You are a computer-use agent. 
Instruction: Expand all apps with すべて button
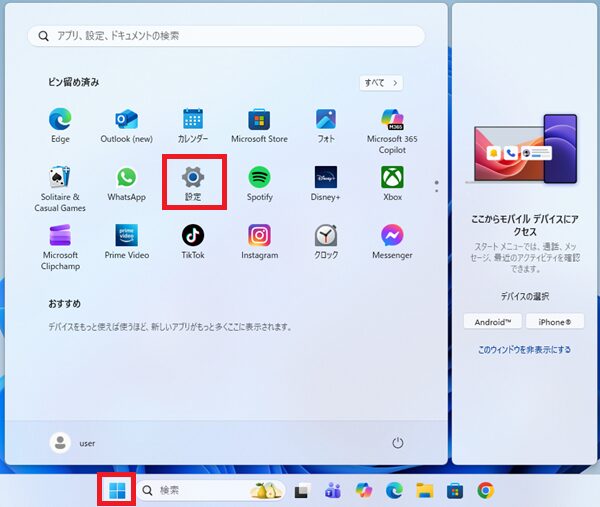point(381,83)
